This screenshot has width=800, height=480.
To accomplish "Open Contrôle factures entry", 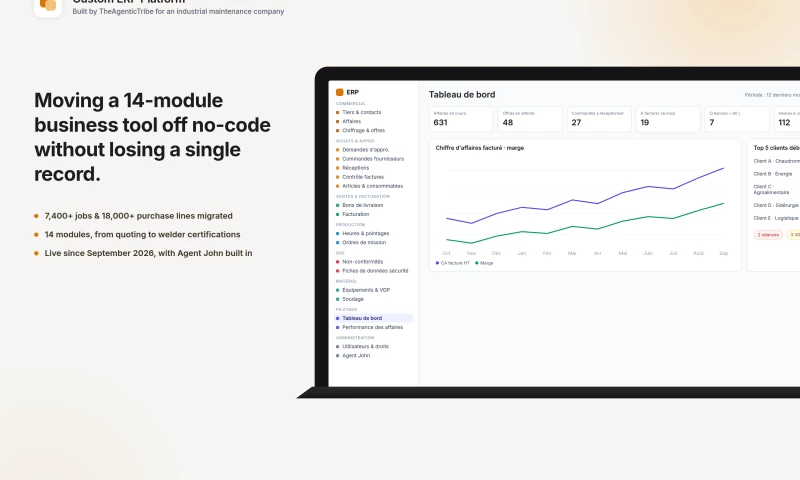I will (363, 177).
